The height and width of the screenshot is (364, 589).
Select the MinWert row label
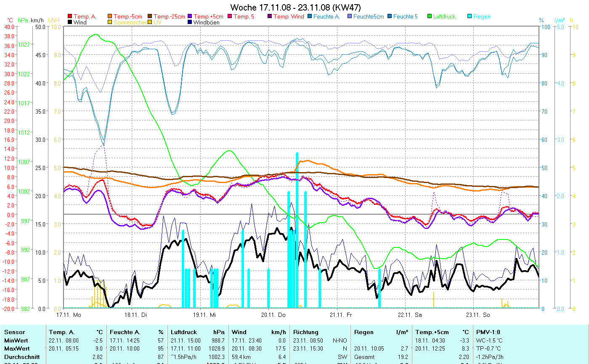[x=16, y=340]
